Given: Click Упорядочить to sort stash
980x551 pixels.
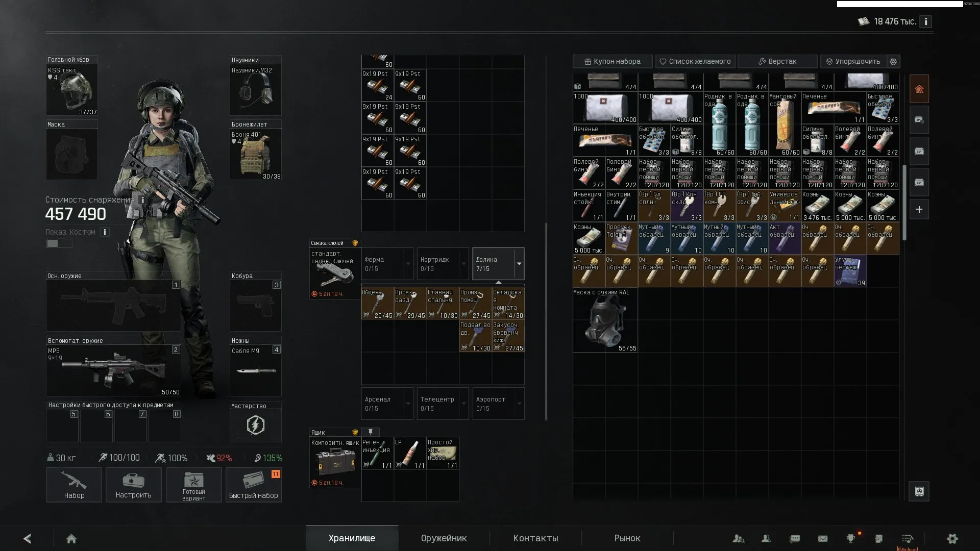Looking at the screenshot, I should (853, 61).
